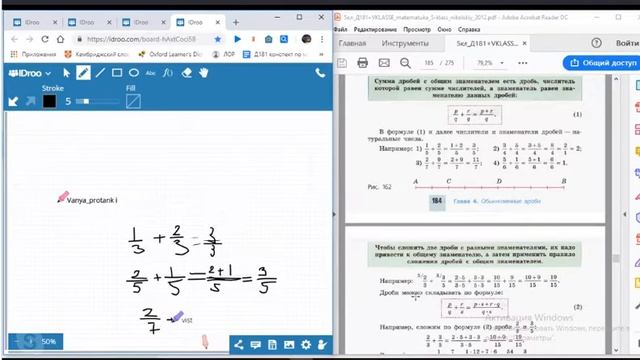Click the participants icon in bottom bar

coord(322,345)
